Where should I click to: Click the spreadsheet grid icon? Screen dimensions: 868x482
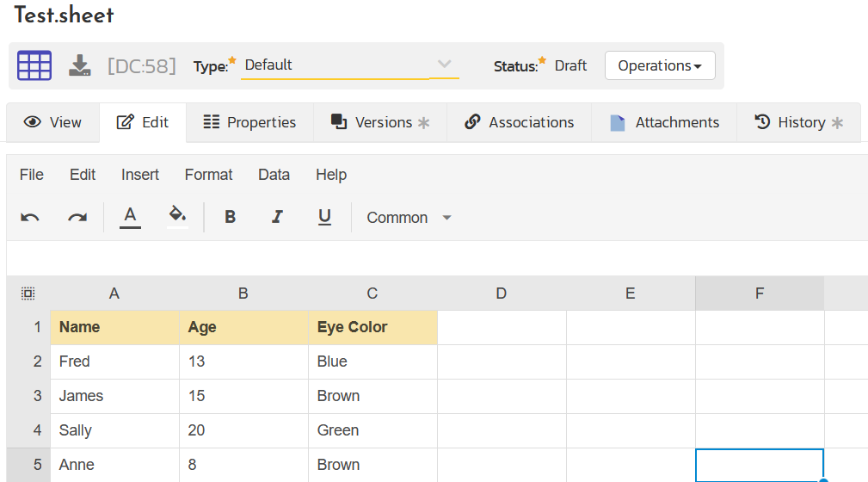pos(34,65)
